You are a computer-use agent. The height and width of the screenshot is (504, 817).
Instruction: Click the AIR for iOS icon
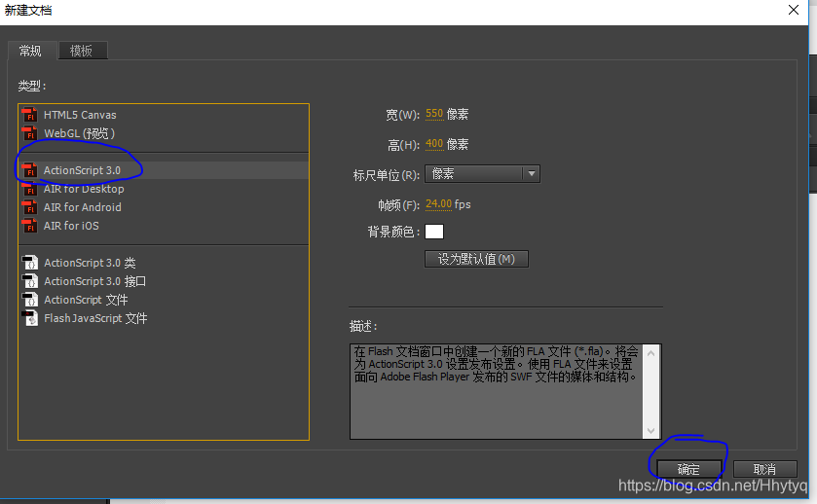pos(29,226)
